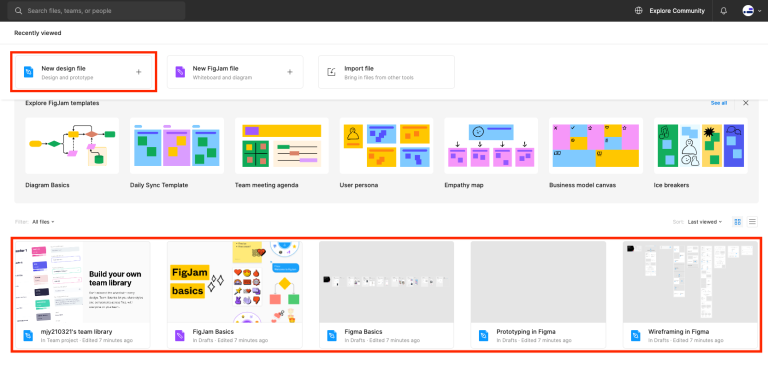This screenshot has height=373, width=768.
Task: Open the Last viewed sort dropdown
Action: point(705,222)
